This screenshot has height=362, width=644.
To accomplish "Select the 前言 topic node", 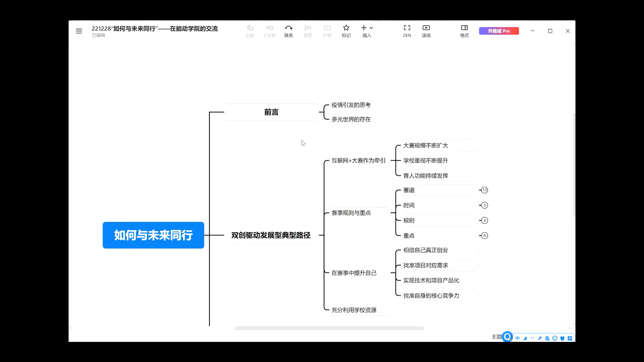I will [x=271, y=112].
